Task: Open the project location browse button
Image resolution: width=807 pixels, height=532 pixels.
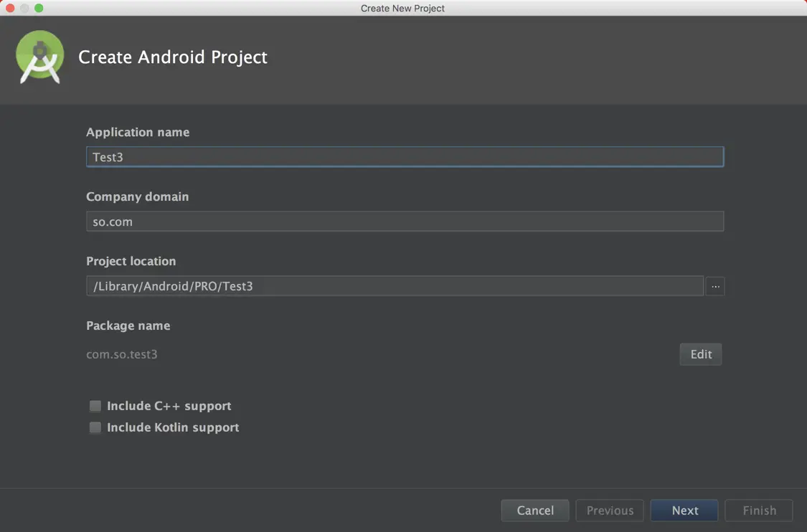Action: click(x=715, y=286)
